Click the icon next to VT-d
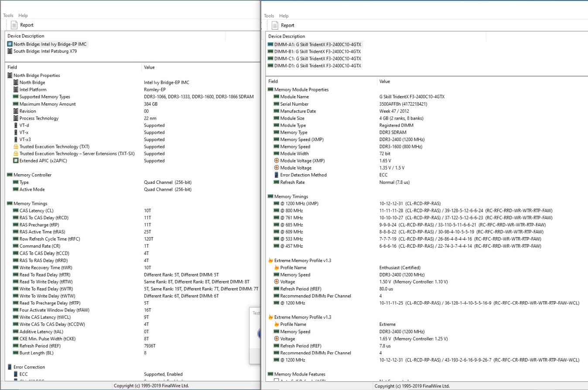This screenshot has height=390, width=588. click(x=16, y=125)
